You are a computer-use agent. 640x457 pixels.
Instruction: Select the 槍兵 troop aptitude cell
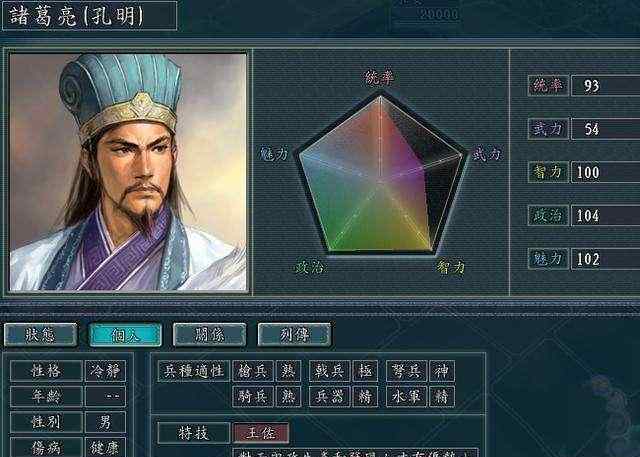253,371
